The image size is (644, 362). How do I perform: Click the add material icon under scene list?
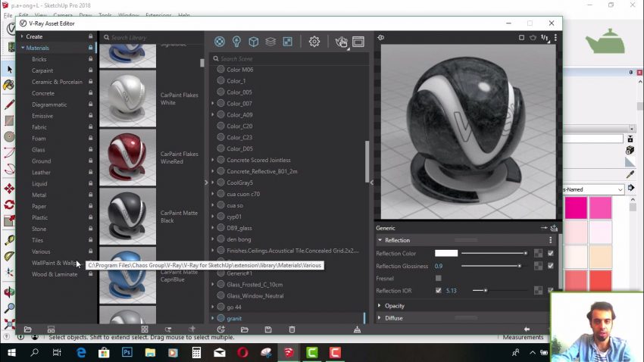(221, 329)
